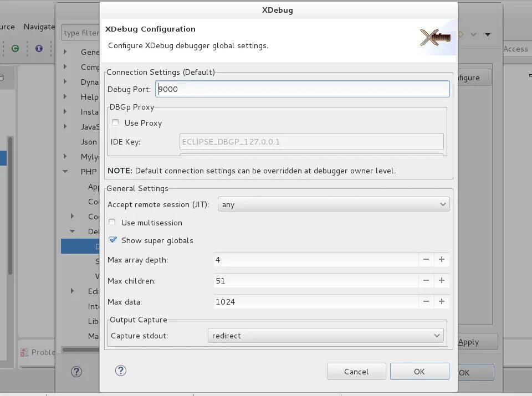Image resolution: width=532 pixels, height=396 pixels.
Task: Expand the Install preferences tree node
Action: point(65,111)
